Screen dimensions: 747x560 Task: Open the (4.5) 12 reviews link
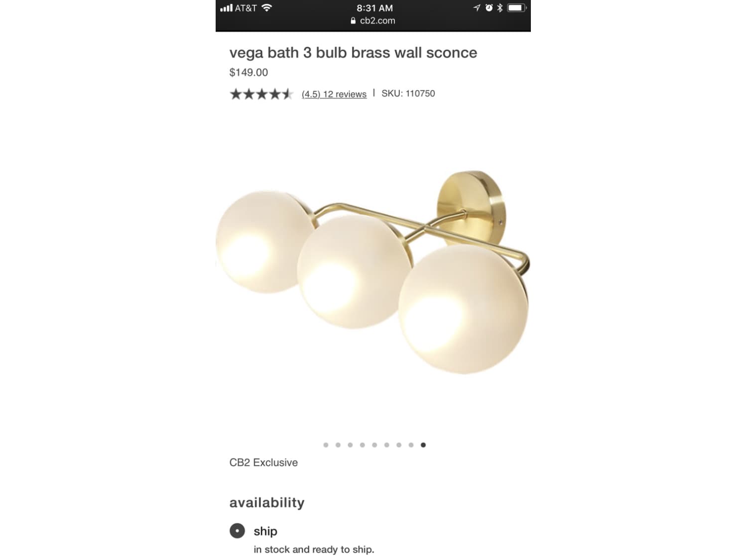click(x=334, y=94)
